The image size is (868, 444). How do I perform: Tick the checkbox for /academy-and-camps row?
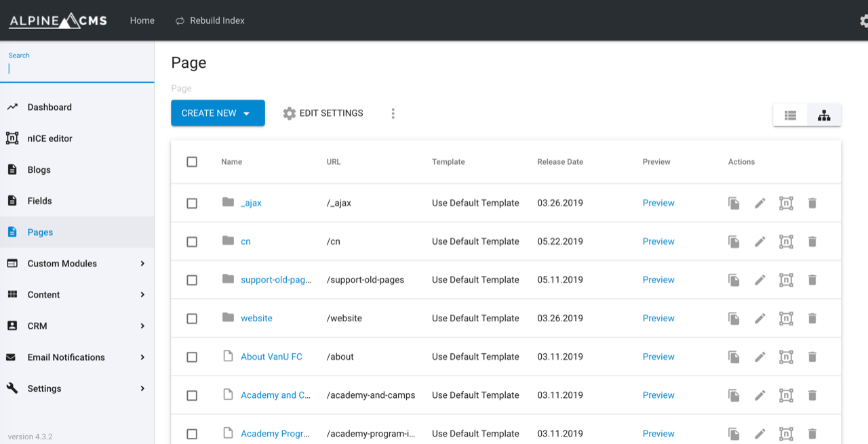pos(192,395)
